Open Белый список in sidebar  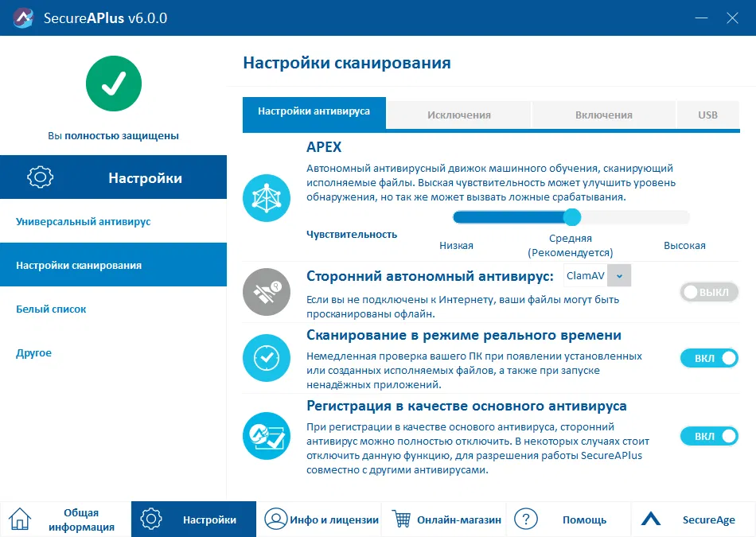point(113,309)
